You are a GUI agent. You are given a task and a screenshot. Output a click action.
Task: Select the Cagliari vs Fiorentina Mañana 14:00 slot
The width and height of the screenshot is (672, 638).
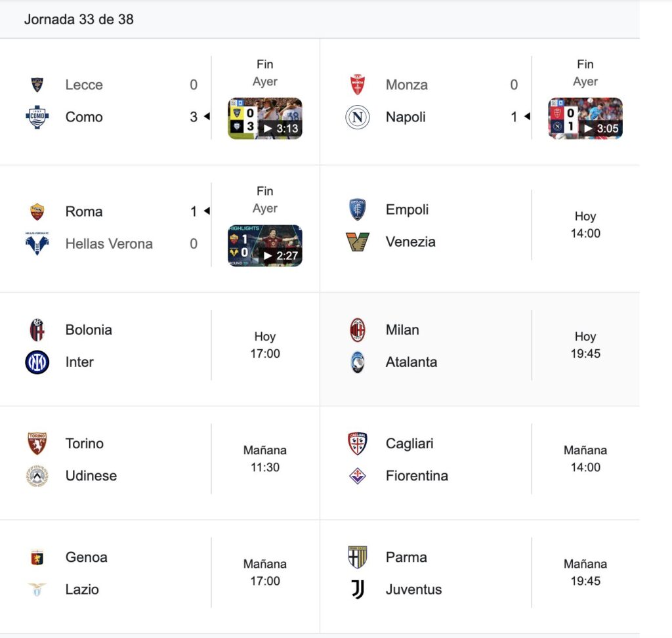[585, 459]
